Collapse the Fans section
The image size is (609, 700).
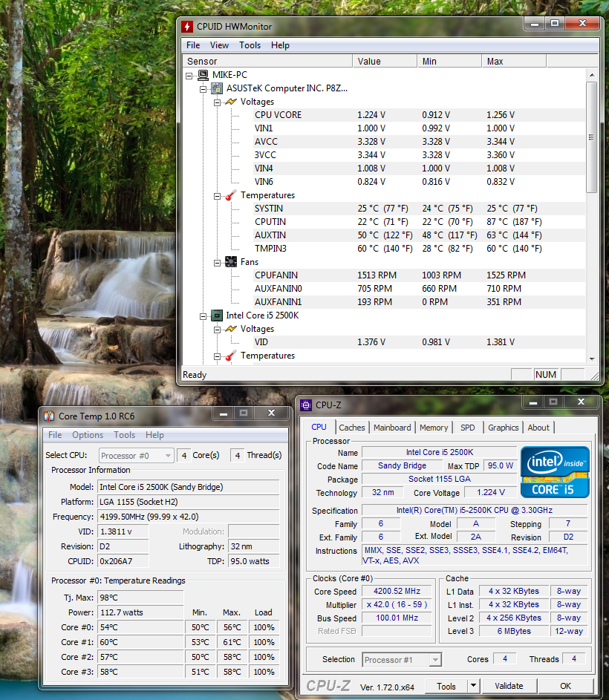click(217, 263)
